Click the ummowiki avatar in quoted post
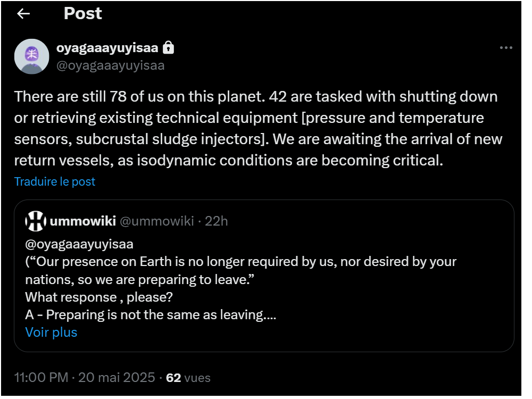532x399 pixels. [36, 221]
